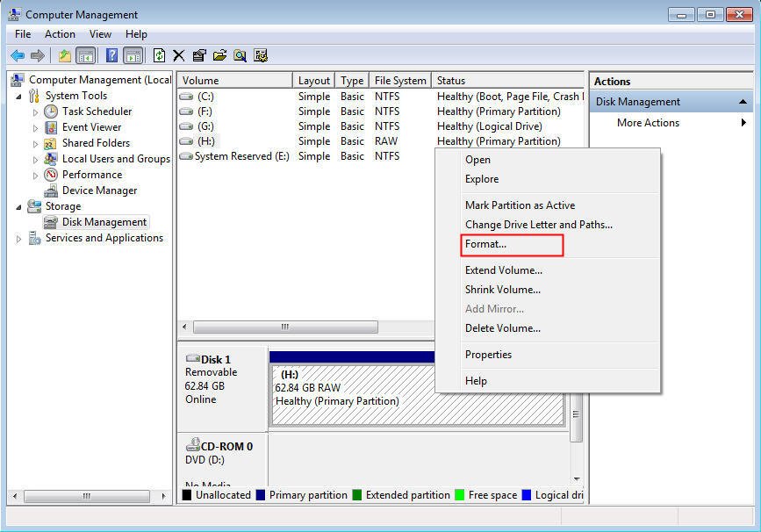Select Performance in the tree
761x532 pixels.
[x=92, y=175]
